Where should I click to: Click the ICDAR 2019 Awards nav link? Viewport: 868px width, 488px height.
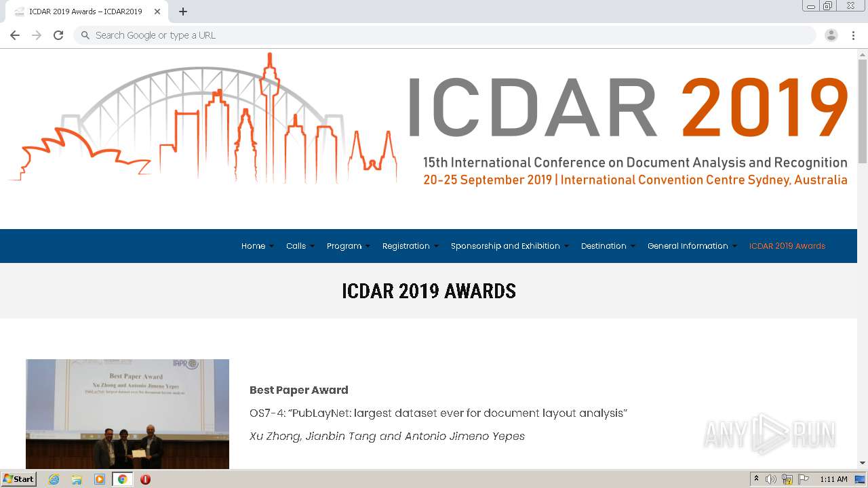(787, 246)
